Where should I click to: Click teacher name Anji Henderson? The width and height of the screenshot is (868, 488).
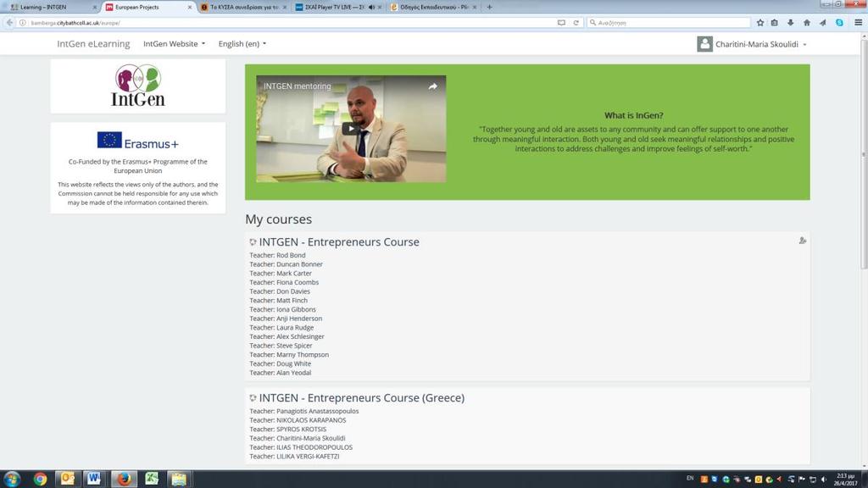click(299, 319)
